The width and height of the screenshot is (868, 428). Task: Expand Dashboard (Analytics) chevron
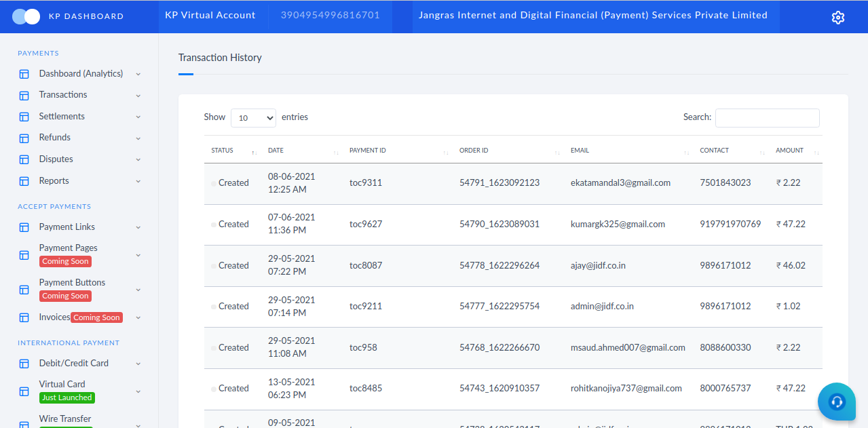pos(138,74)
